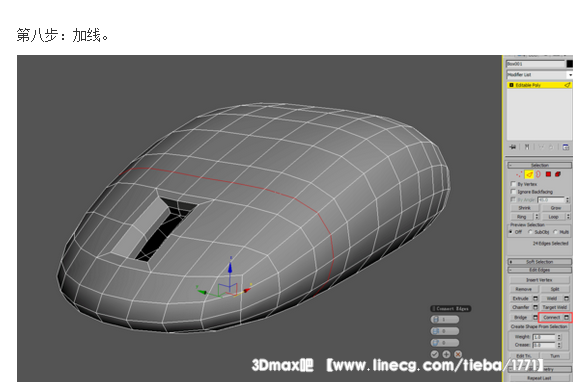
Task: Open Extrude settings box
Action: pyautogui.click(x=535, y=298)
